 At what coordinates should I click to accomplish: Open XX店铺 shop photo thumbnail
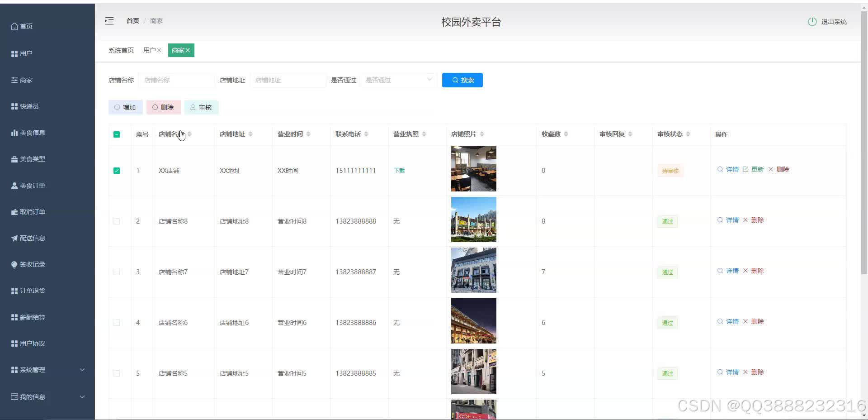(x=473, y=169)
